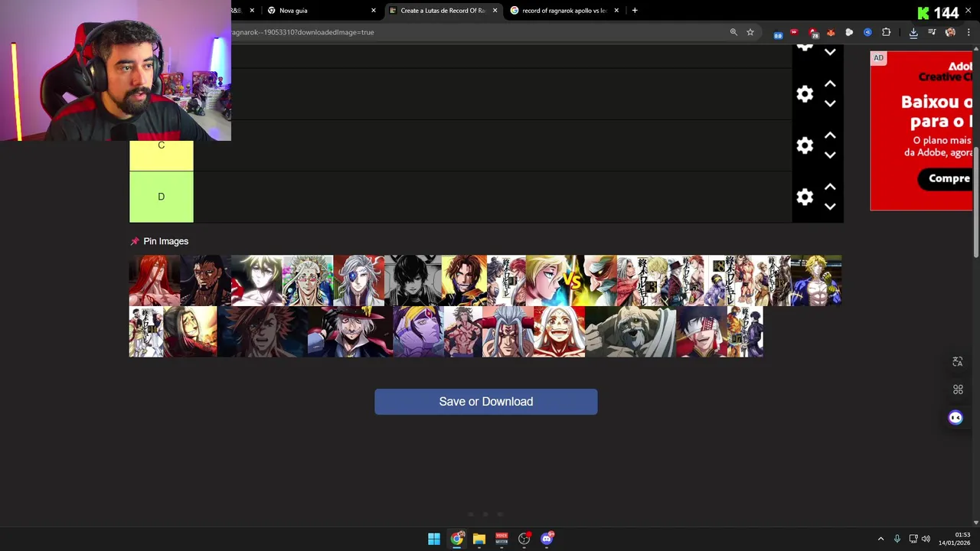Viewport: 980px width, 551px height.
Task: Show hidden system tray icons
Action: [880, 539]
